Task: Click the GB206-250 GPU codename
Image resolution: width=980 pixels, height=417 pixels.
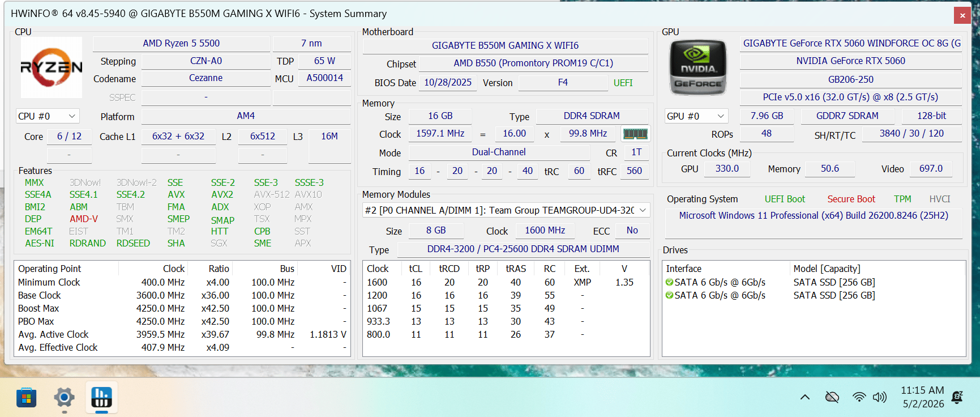Action: pyautogui.click(x=850, y=80)
